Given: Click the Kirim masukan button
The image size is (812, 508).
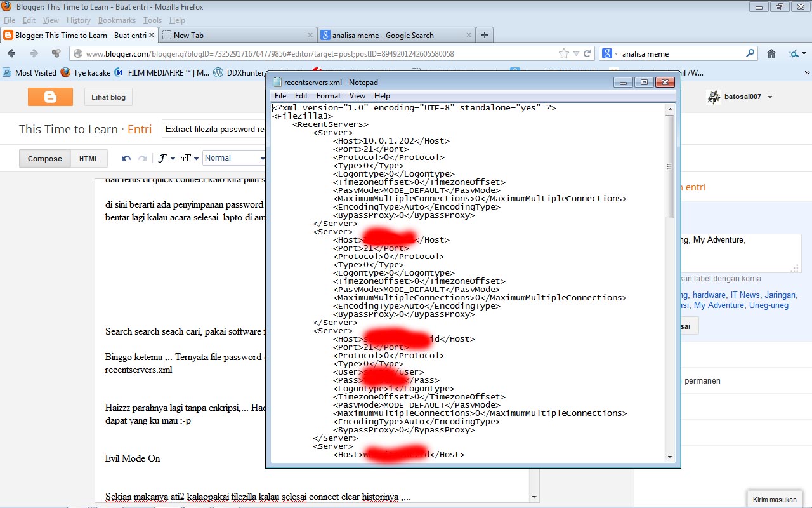Looking at the screenshot, I should coord(774,499).
